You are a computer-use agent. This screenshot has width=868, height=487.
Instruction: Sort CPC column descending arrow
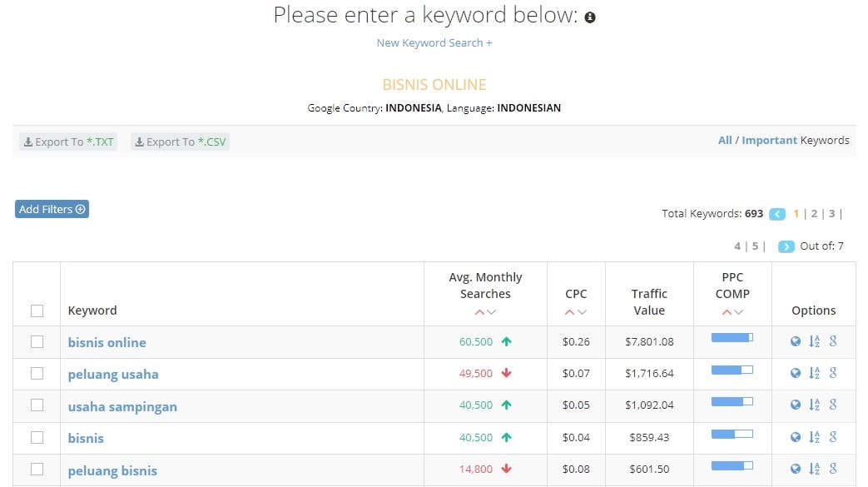583,312
